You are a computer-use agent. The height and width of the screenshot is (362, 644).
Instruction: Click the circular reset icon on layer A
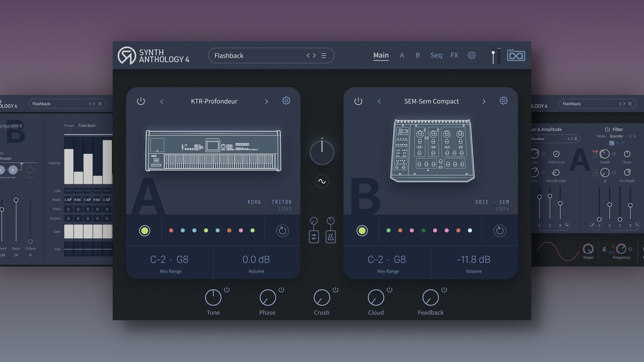(x=282, y=231)
